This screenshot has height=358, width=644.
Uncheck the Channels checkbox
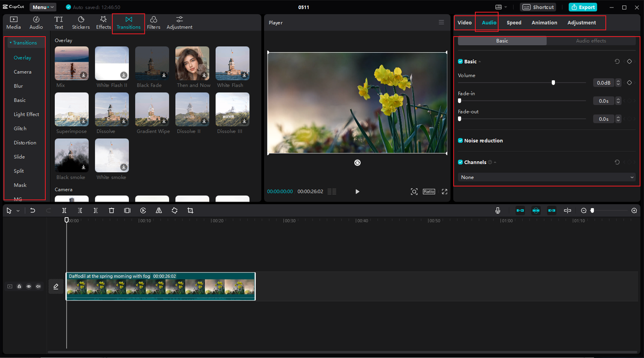460,162
